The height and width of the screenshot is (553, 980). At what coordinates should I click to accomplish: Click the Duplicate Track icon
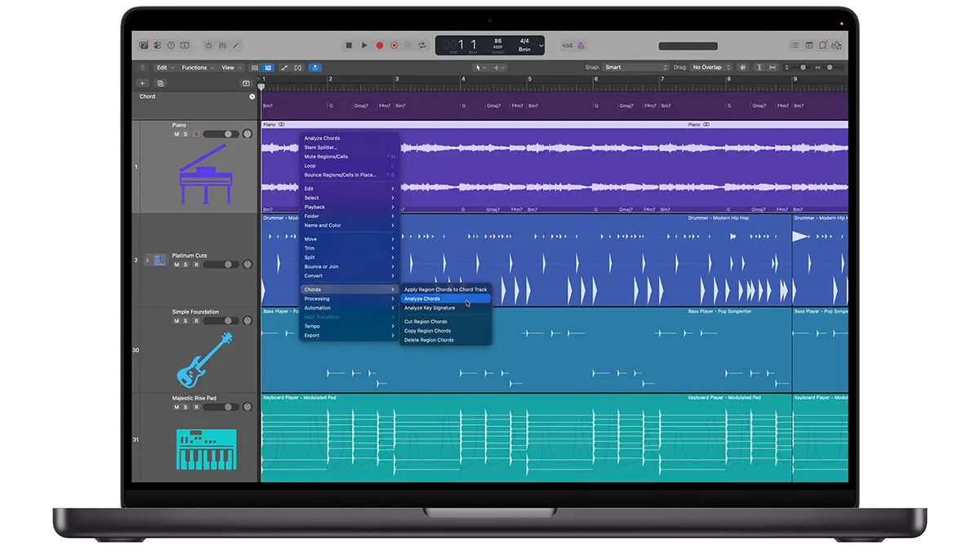[161, 83]
